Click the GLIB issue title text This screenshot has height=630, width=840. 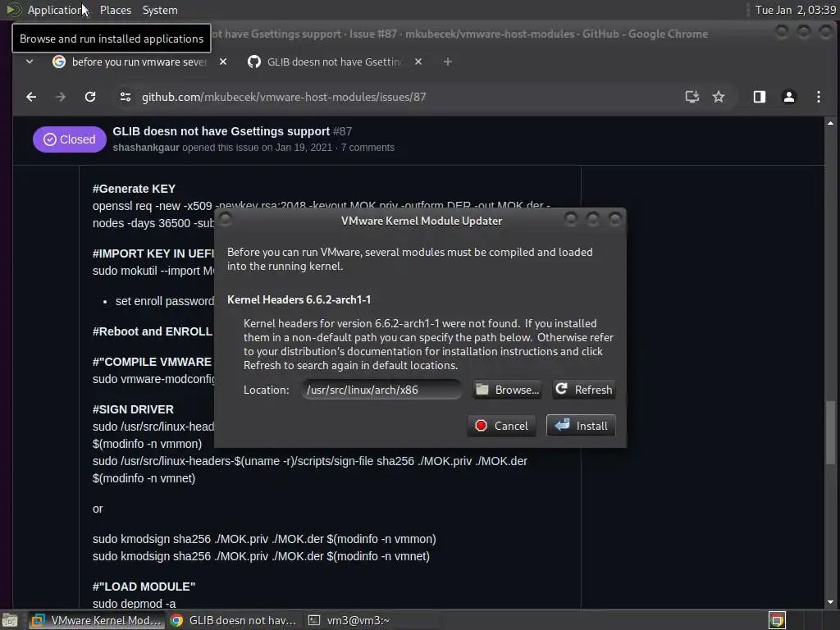coord(221,131)
